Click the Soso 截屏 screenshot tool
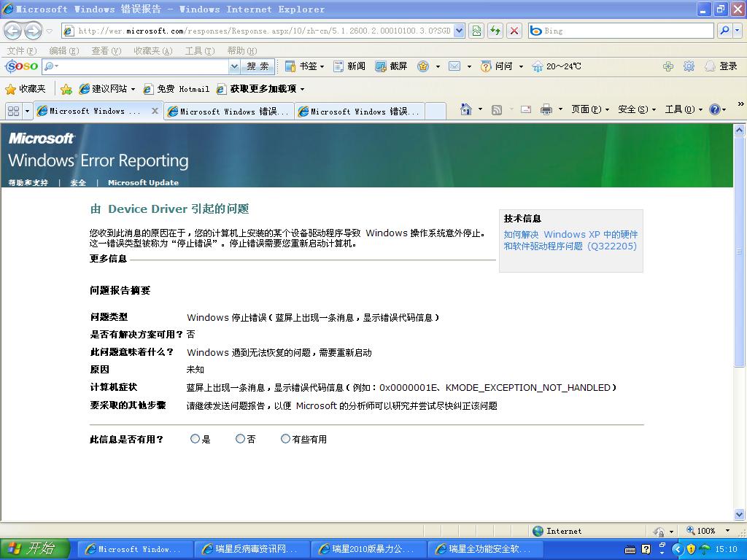 392,66
